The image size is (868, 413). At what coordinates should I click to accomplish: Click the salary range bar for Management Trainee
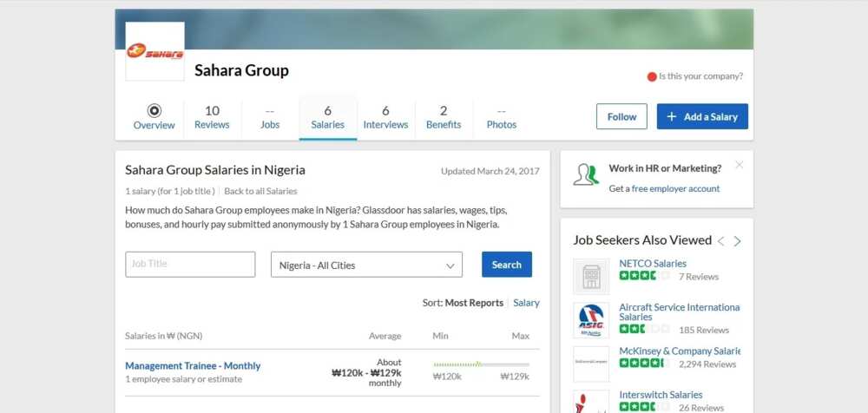click(482, 364)
